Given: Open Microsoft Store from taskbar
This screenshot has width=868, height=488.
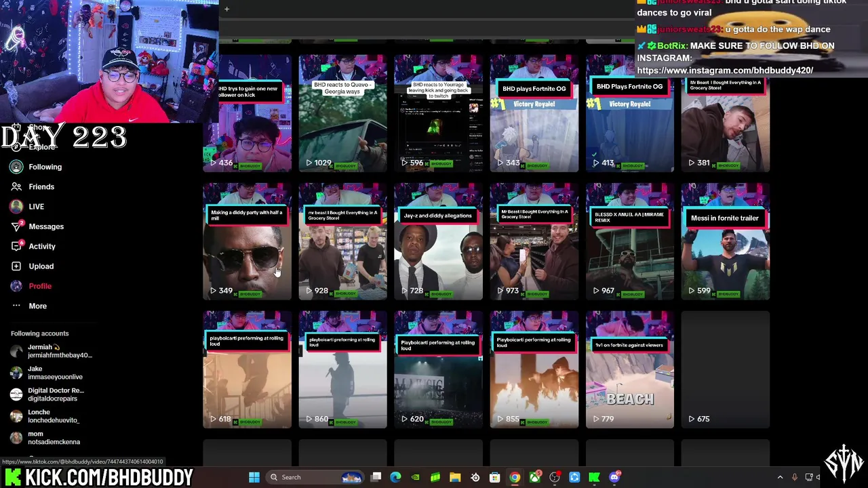Looking at the screenshot, I should pos(495,477).
